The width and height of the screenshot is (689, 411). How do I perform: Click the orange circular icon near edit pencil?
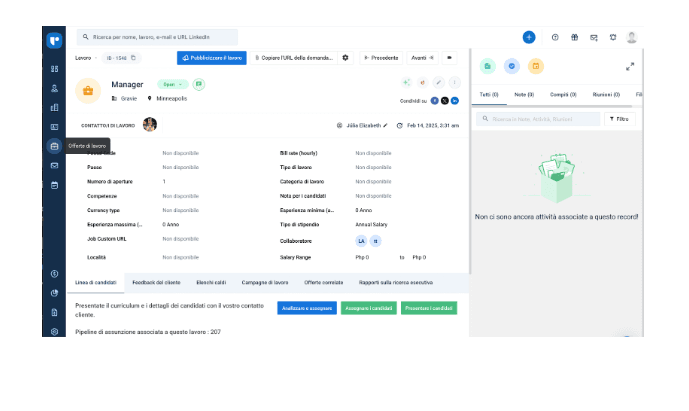[422, 82]
